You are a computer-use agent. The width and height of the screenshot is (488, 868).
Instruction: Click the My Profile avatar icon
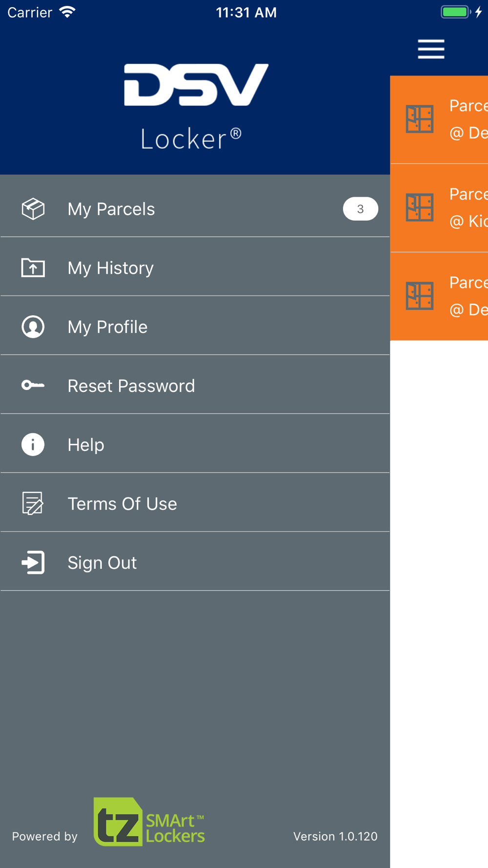(33, 327)
